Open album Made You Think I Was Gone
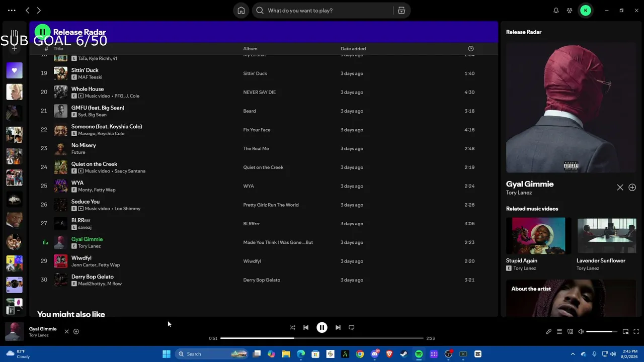The height and width of the screenshot is (362, 644). click(278, 242)
